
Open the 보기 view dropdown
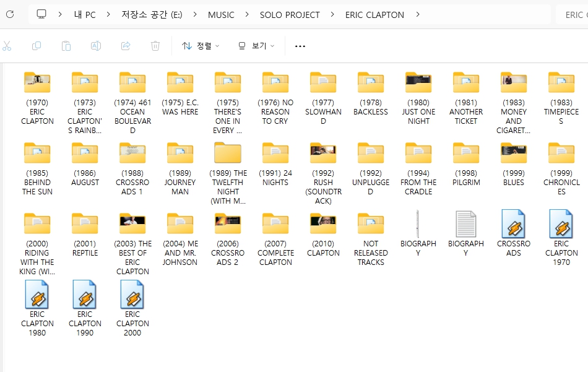pyautogui.click(x=256, y=46)
